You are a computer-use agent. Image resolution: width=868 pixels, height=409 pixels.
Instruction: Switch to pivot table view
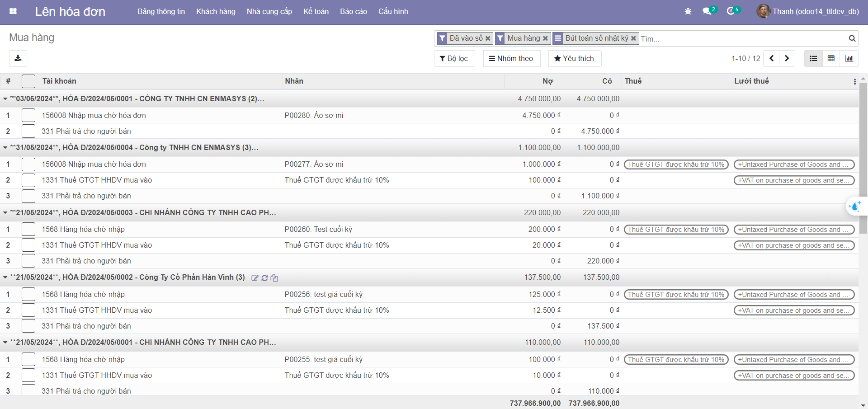click(x=831, y=58)
